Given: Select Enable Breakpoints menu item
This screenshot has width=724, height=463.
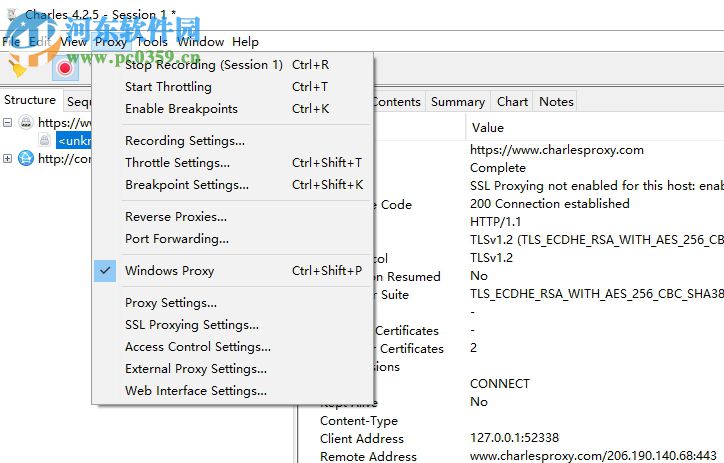Looking at the screenshot, I should (233, 109).
